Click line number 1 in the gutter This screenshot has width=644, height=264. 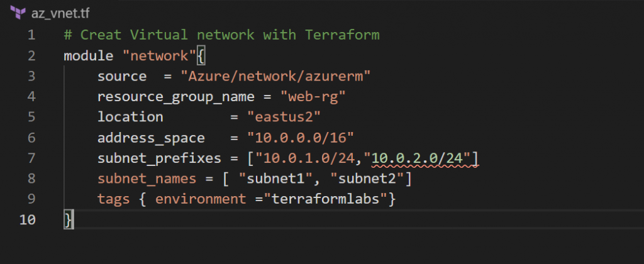(31, 34)
